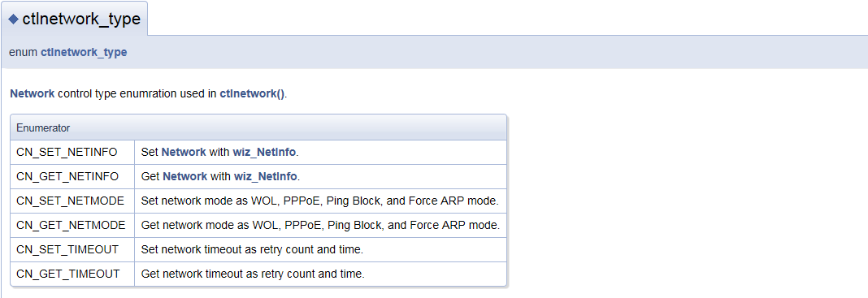Follow the ctlnetwork() function link
The width and height of the screenshot is (868, 298).
pos(253,93)
